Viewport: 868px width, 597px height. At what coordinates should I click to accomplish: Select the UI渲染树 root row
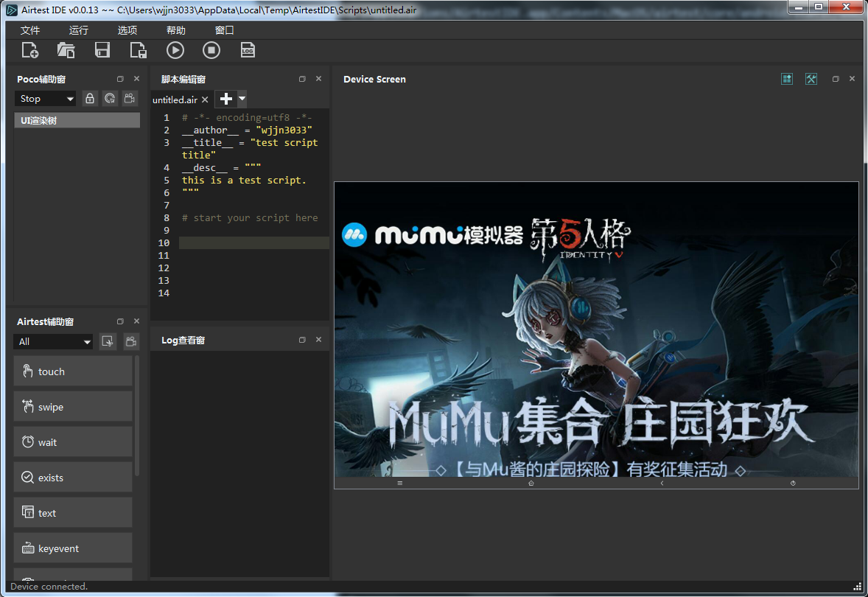point(77,120)
